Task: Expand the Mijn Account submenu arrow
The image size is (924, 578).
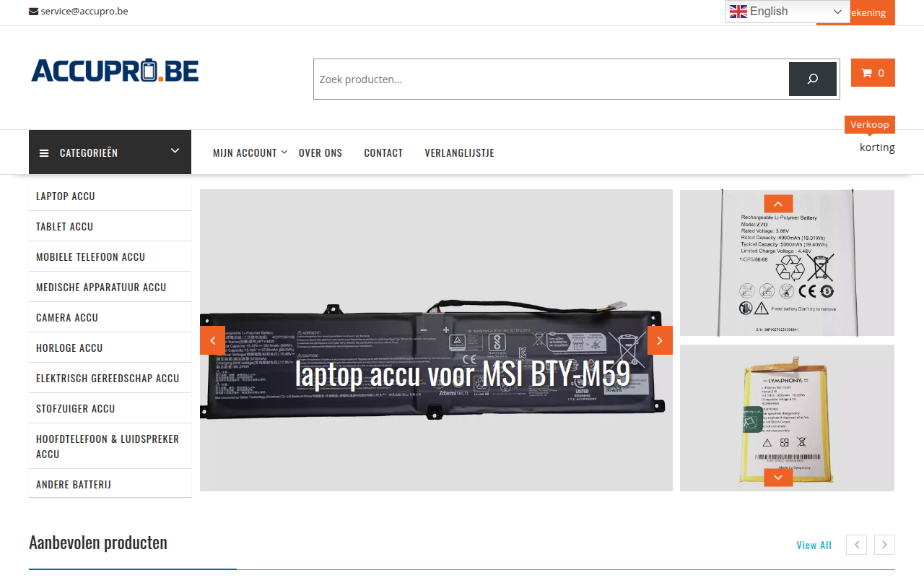Action: [x=284, y=152]
